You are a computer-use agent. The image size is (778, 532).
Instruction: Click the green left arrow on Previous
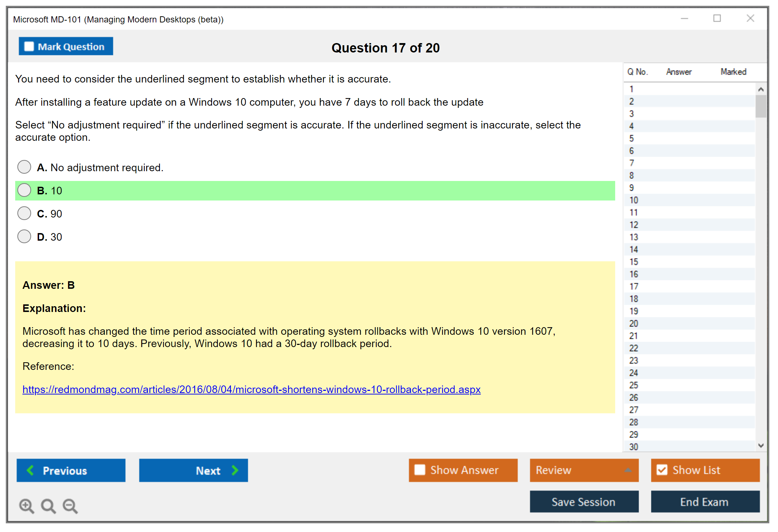[x=30, y=470]
